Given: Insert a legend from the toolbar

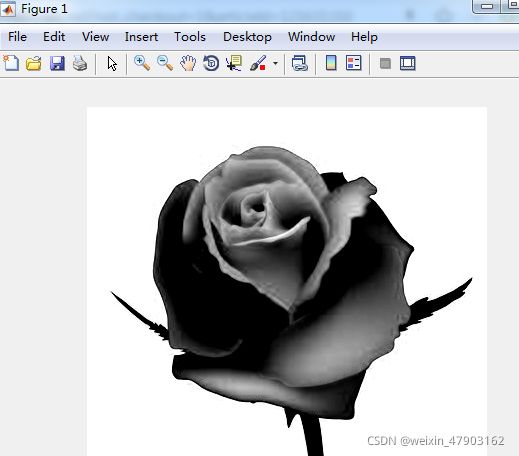Looking at the screenshot, I should (354, 63).
